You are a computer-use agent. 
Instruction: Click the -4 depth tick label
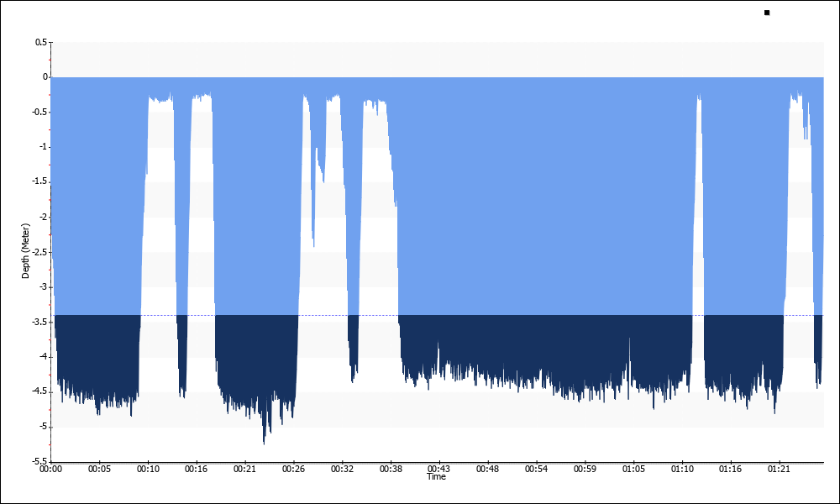coord(44,357)
